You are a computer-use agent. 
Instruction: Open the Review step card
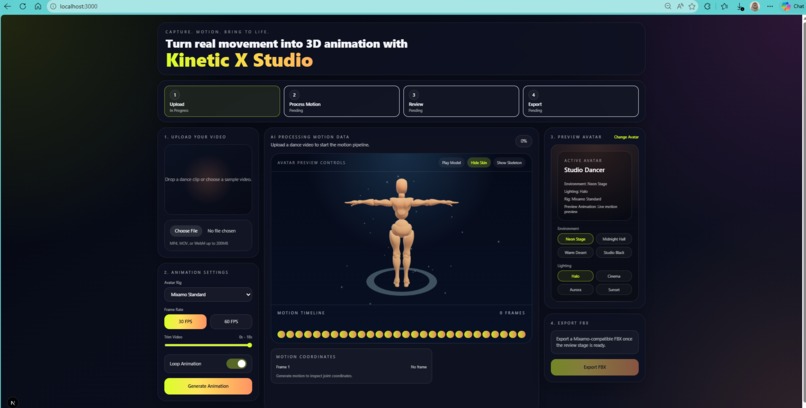point(461,101)
